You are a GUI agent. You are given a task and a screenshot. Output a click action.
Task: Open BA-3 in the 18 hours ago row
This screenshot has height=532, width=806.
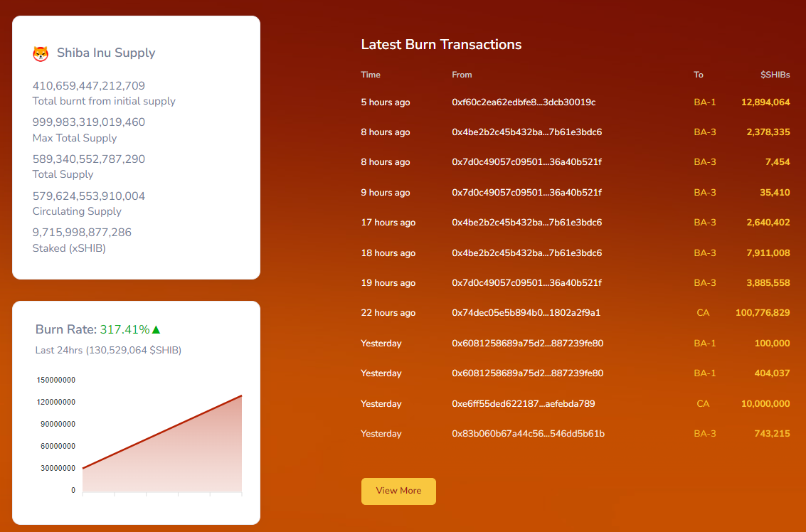point(705,253)
